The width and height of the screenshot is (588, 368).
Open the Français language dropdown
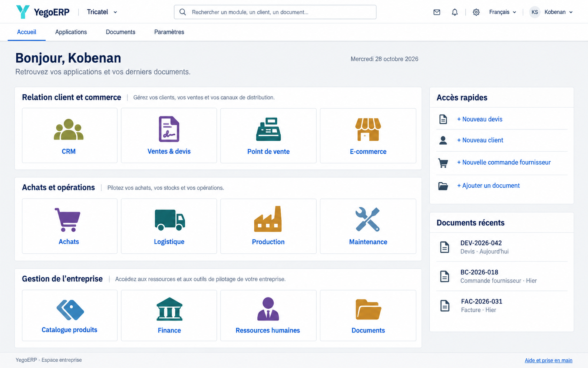[503, 12]
